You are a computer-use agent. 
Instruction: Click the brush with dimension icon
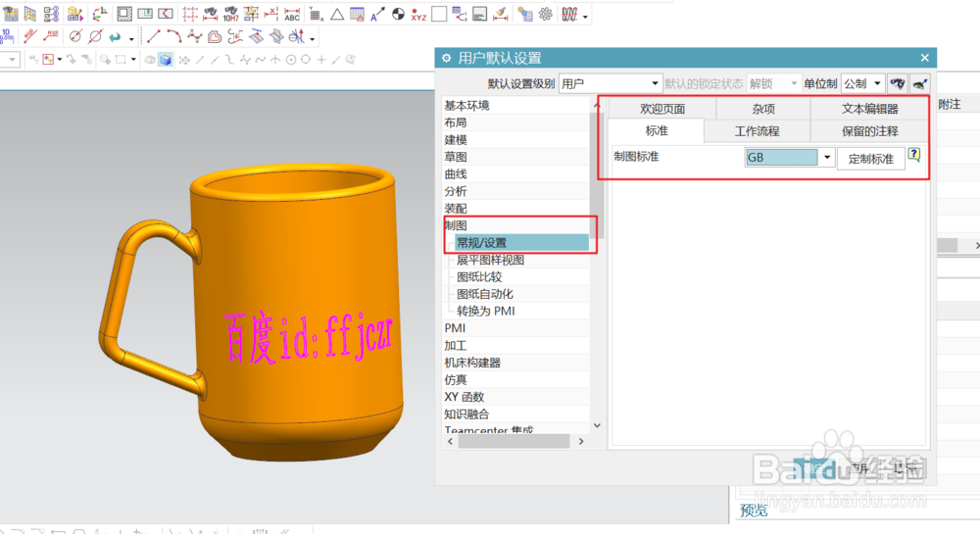click(500, 14)
